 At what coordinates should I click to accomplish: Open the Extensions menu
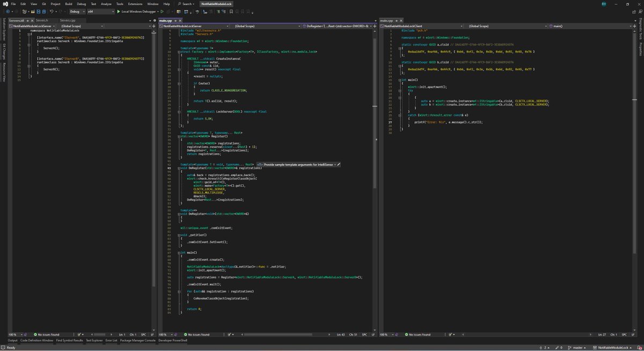click(135, 4)
